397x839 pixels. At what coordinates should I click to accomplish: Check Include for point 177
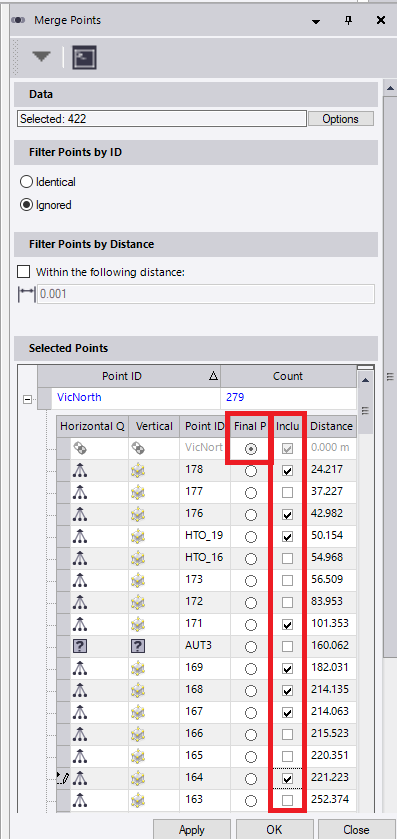click(288, 493)
